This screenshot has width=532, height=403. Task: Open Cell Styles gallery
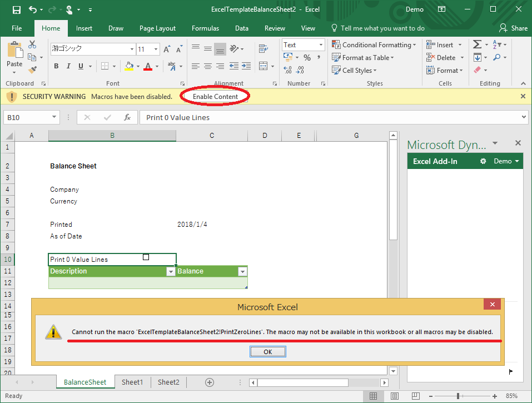pyautogui.click(x=354, y=70)
